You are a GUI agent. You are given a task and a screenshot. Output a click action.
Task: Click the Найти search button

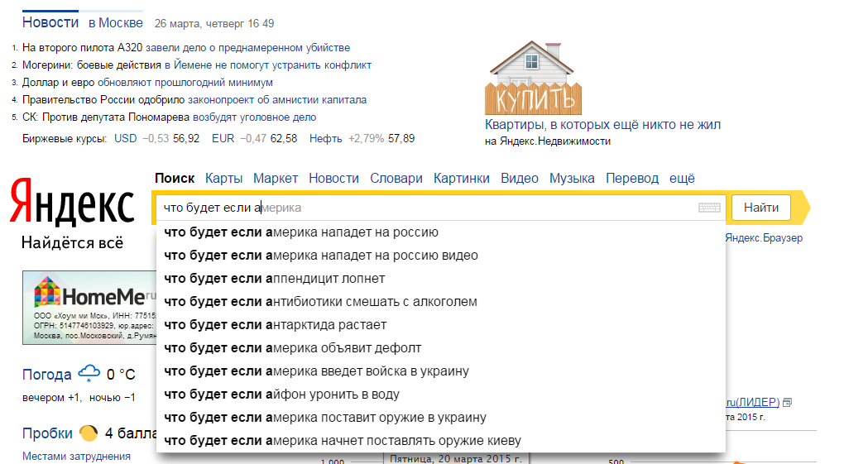pos(761,208)
